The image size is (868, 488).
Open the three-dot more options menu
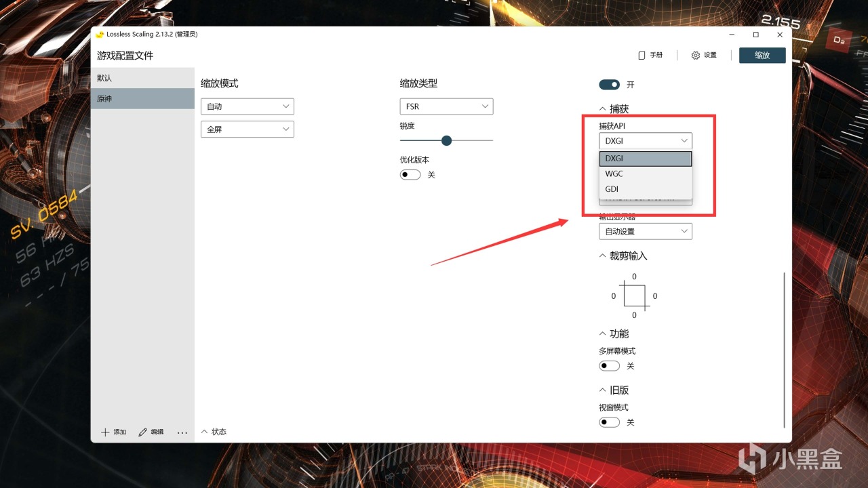[x=182, y=432]
